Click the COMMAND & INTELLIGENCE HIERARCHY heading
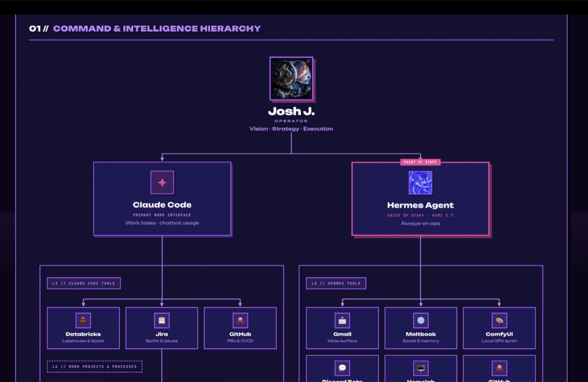588x382 pixels. click(157, 29)
